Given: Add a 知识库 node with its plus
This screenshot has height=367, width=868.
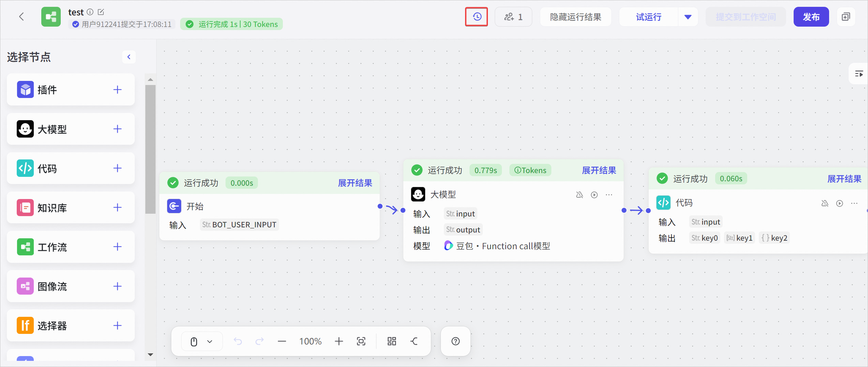Looking at the screenshot, I should click(x=117, y=208).
